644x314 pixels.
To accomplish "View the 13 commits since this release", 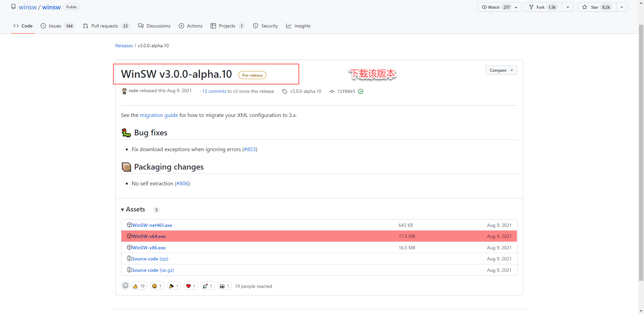I will point(214,91).
